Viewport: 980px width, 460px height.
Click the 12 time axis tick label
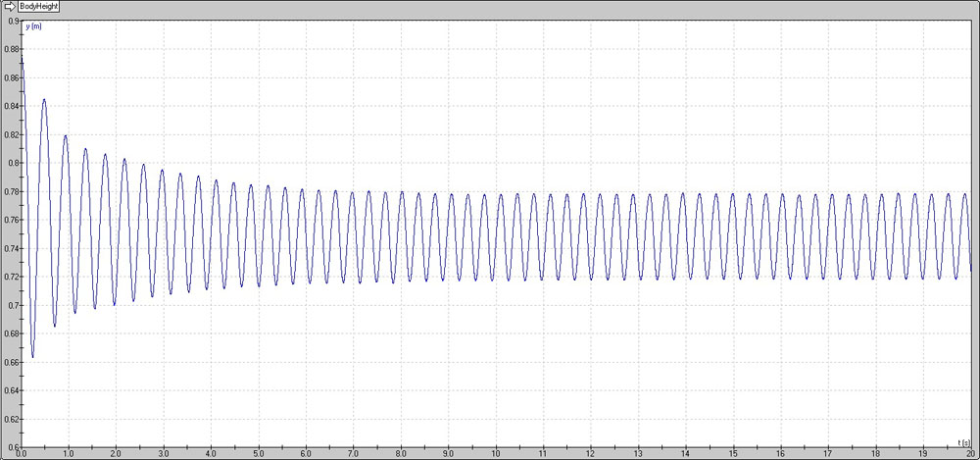(591, 453)
